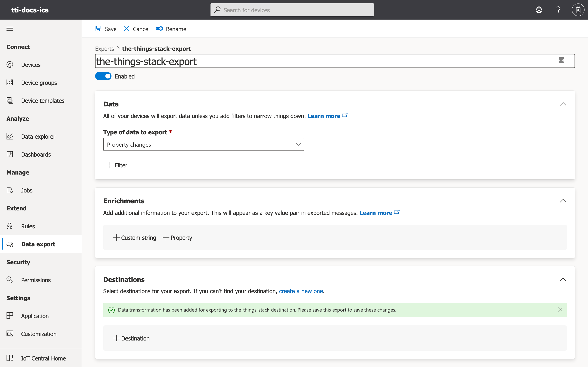Collapse the Data section
This screenshot has height=367, width=588.
point(563,104)
